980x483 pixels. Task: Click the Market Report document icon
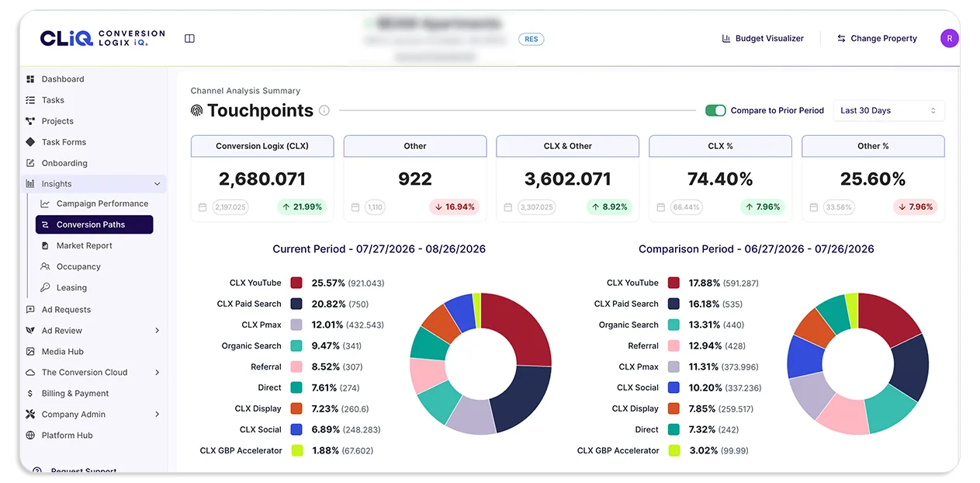(x=45, y=245)
